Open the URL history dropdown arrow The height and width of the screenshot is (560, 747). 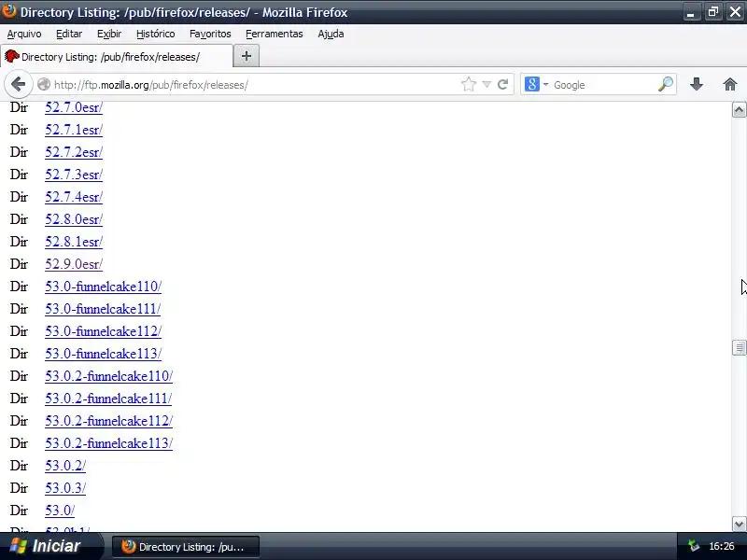(486, 84)
